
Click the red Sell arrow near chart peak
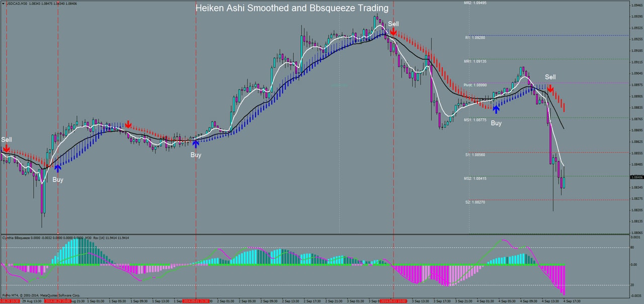tap(392, 32)
